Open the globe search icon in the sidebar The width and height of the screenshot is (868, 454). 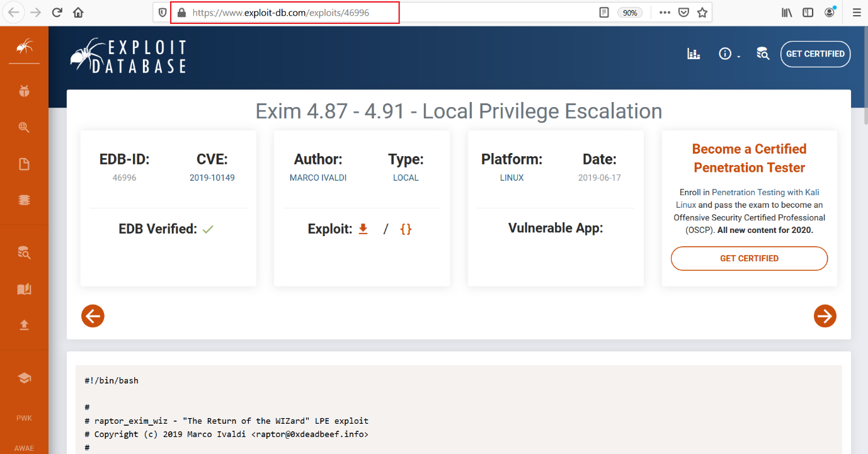24,128
